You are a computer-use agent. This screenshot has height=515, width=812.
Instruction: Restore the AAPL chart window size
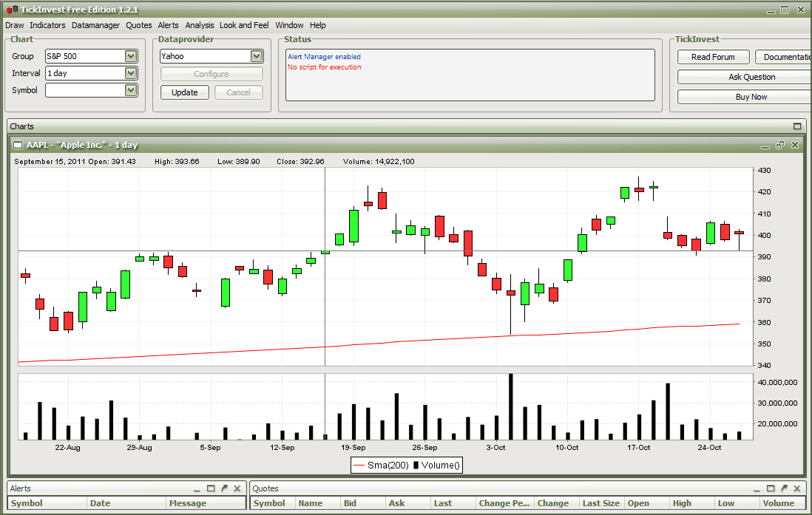click(x=780, y=146)
